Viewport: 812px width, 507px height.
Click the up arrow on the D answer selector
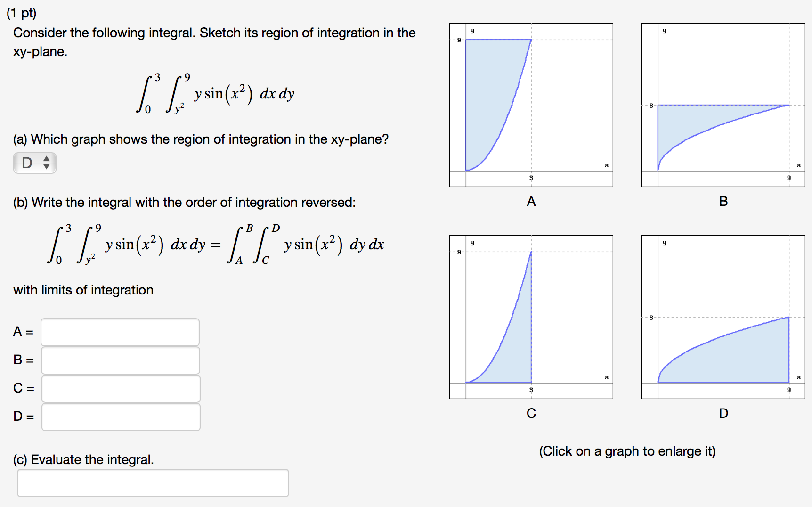[x=47, y=159]
